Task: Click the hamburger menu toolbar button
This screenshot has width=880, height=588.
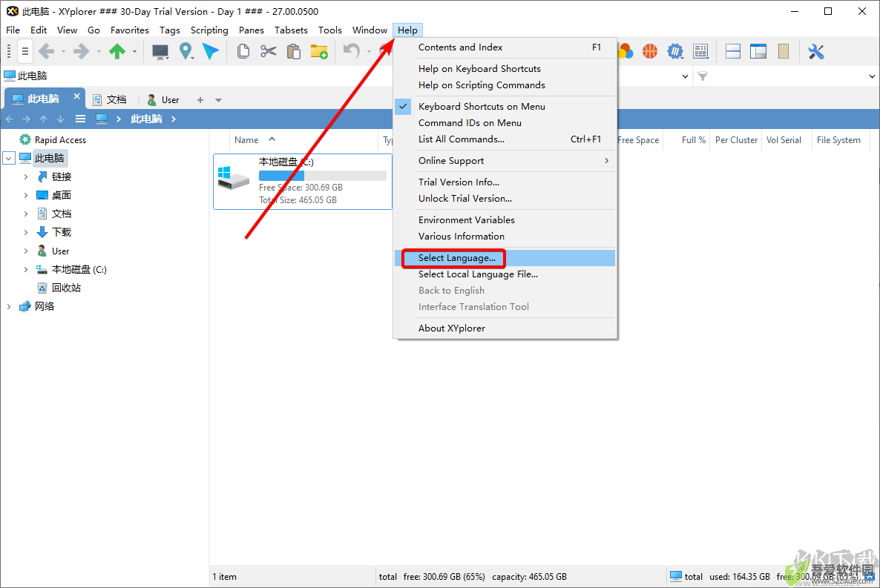Action: pos(25,52)
